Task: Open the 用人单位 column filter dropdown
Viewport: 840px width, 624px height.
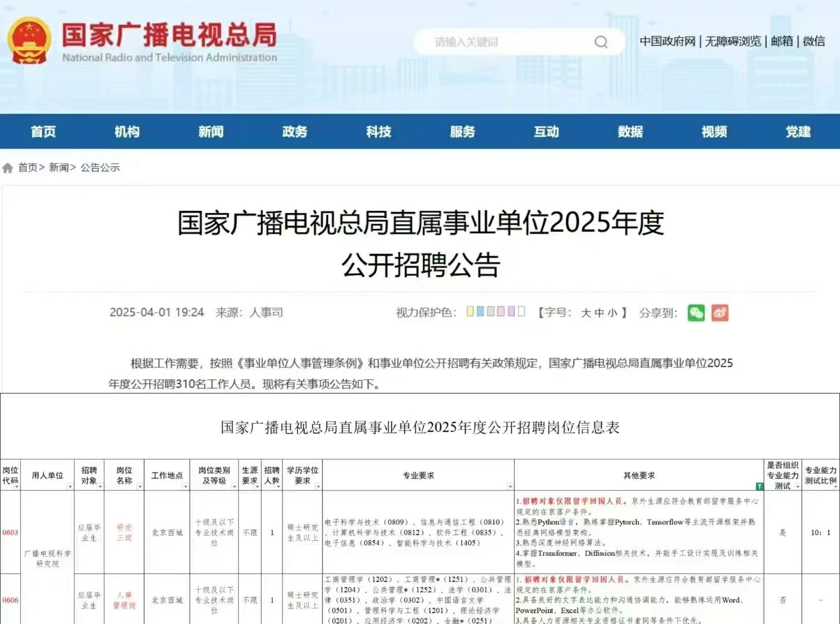Action: click(x=70, y=486)
